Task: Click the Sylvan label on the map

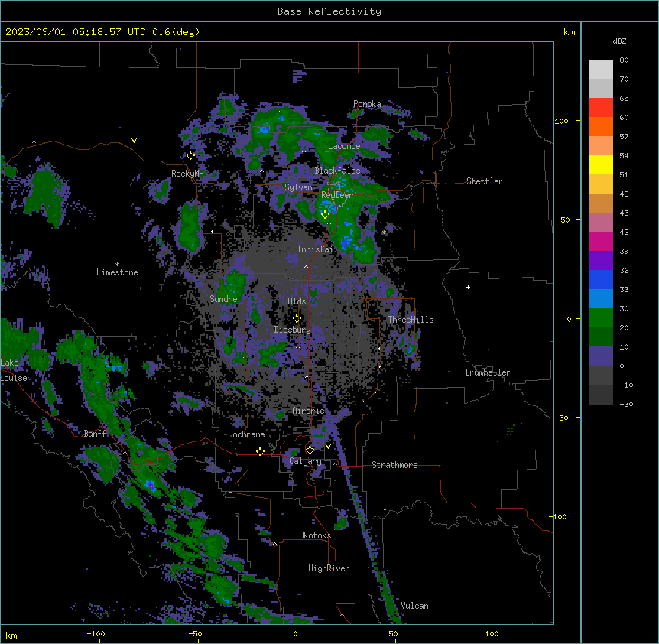Action: coord(298,187)
